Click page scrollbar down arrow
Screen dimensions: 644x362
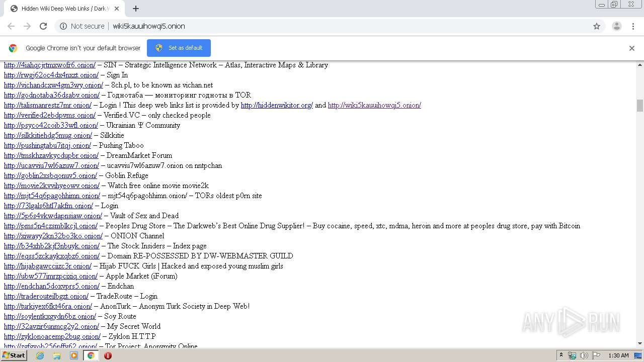coord(640,344)
